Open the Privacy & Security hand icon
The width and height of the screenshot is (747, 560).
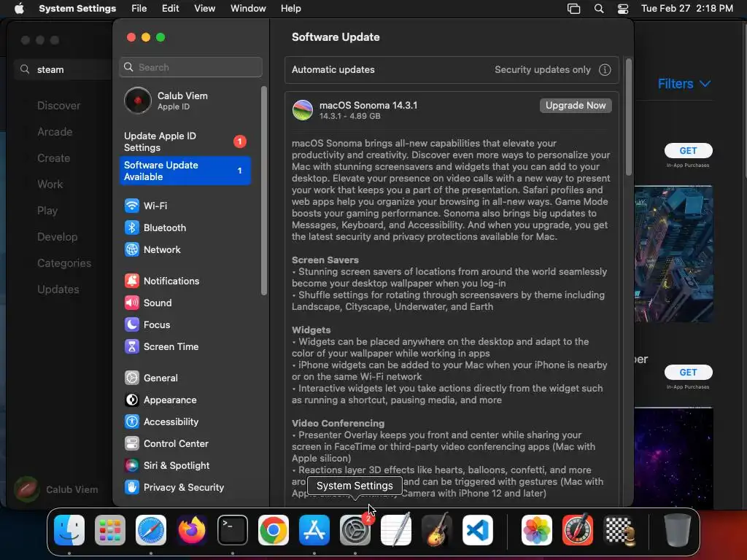(x=132, y=488)
